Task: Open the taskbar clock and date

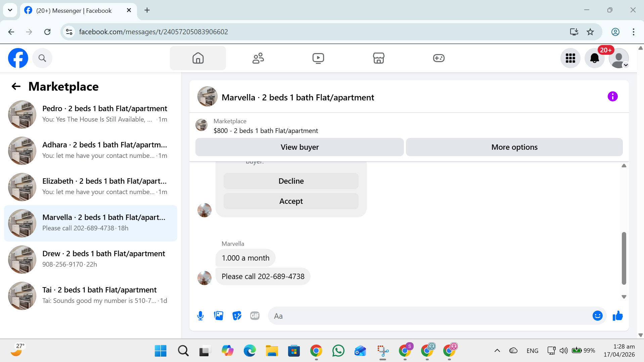Action: click(x=619, y=351)
